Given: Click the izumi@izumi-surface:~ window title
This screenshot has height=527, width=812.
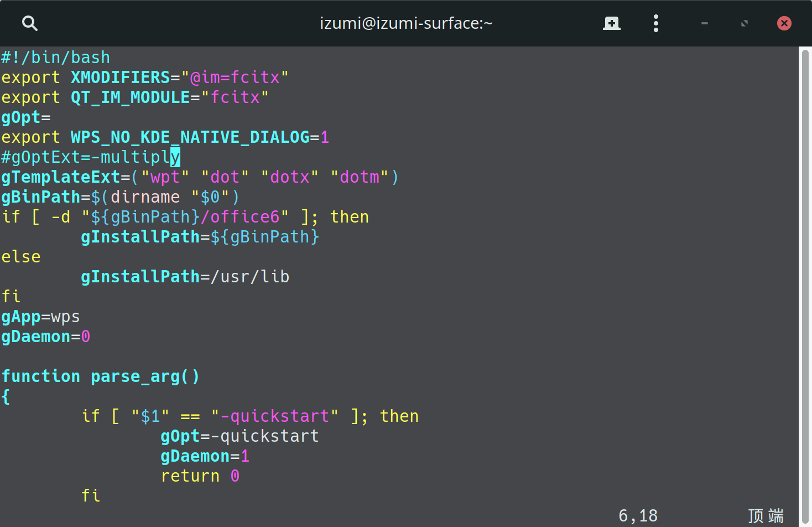Looking at the screenshot, I should point(405,23).
